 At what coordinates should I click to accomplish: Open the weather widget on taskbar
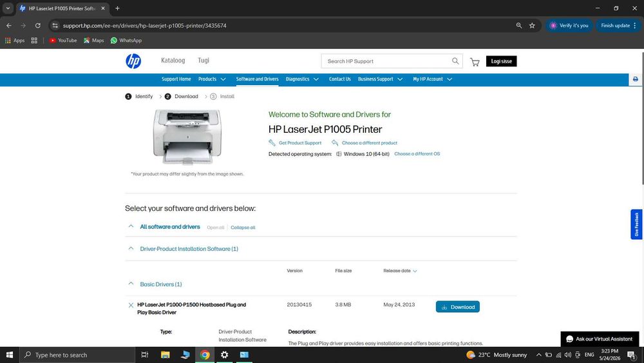click(497, 355)
